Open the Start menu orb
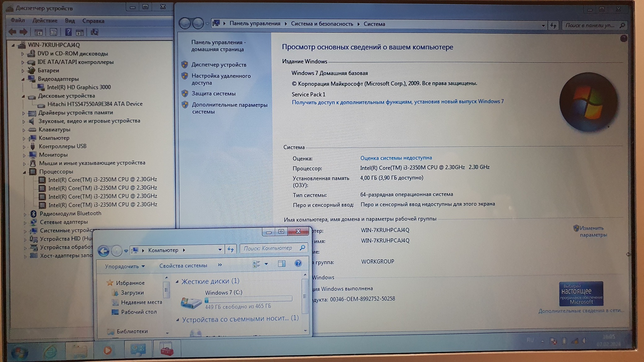Image resolution: width=644 pixels, height=362 pixels. 19,353
